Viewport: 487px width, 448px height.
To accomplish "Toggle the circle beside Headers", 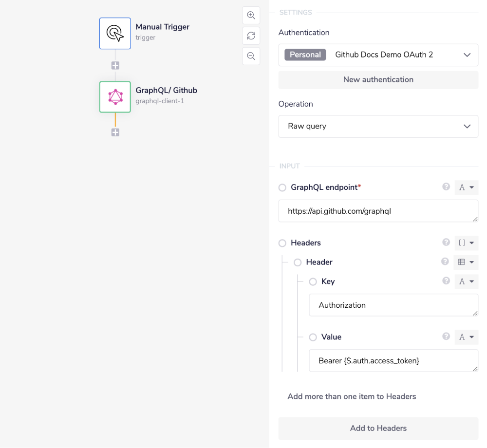I will coord(282,243).
